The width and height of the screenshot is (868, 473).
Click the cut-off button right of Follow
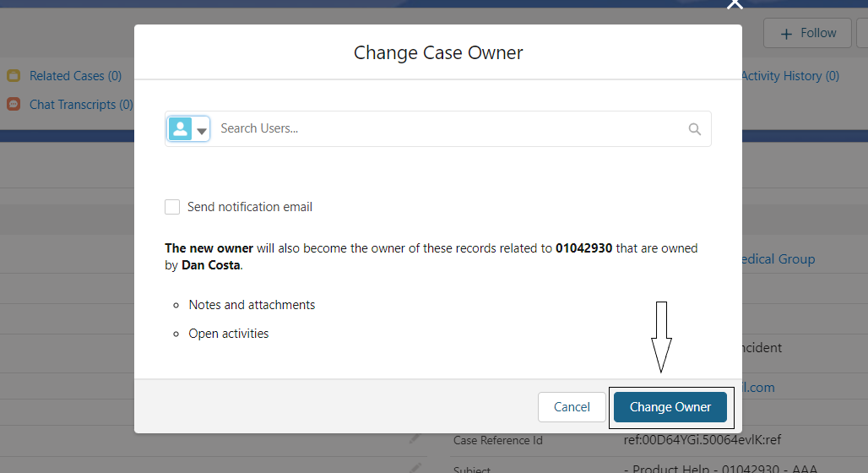[862, 34]
